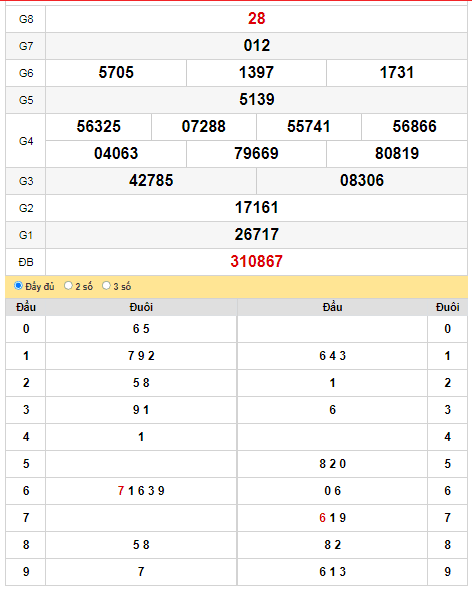
Task: Click G1 result 26717
Action: tap(256, 234)
